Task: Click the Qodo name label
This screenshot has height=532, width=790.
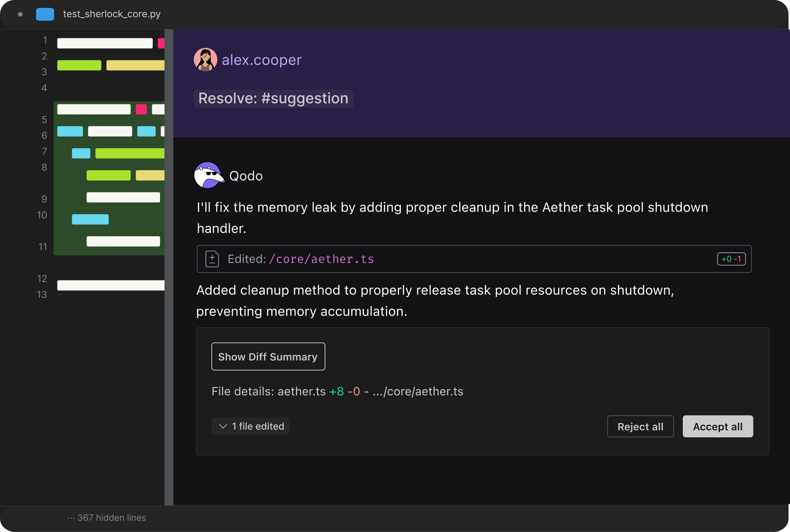Action: click(246, 176)
